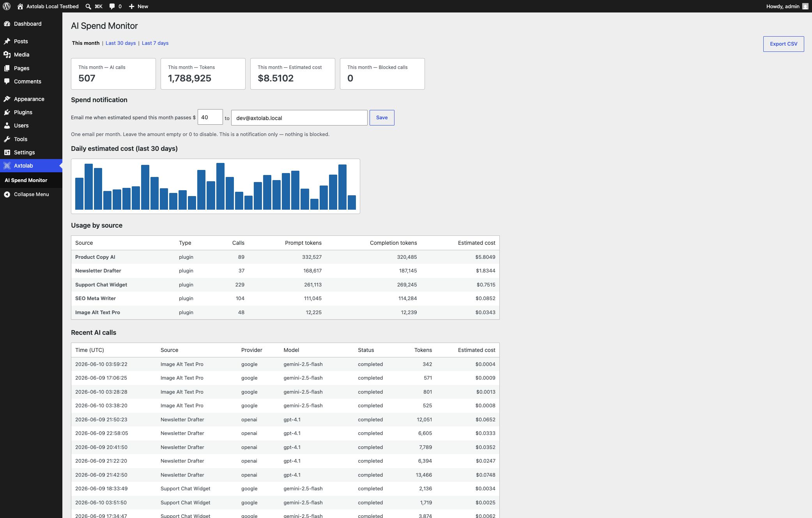This screenshot has width=812, height=518.
Task: Open the Dashboard menu item
Action: (31, 24)
